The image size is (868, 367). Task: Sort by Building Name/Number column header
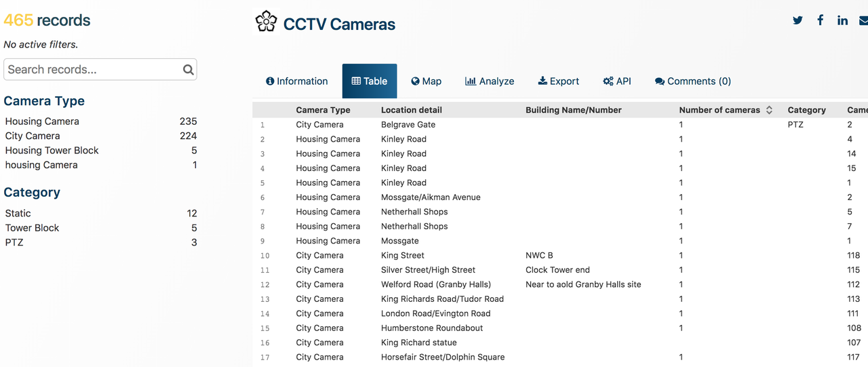(x=574, y=110)
